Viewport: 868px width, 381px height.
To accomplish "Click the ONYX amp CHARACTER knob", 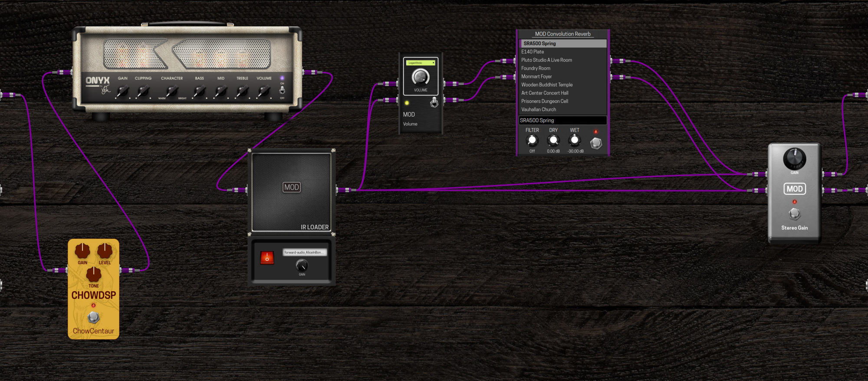I will pos(172,91).
